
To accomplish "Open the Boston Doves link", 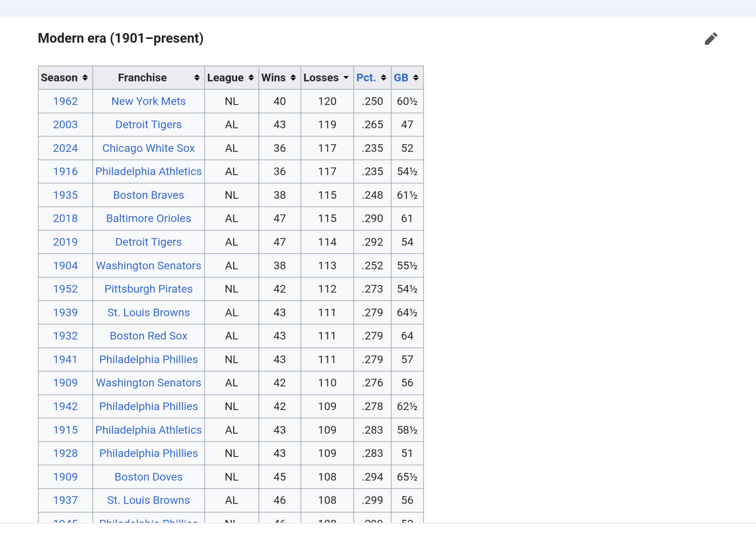I will pyautogui.click(x=148, y=477).
